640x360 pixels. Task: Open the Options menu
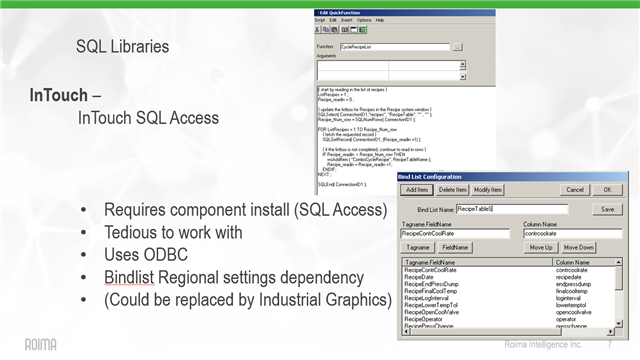click(x=364, y=20)
